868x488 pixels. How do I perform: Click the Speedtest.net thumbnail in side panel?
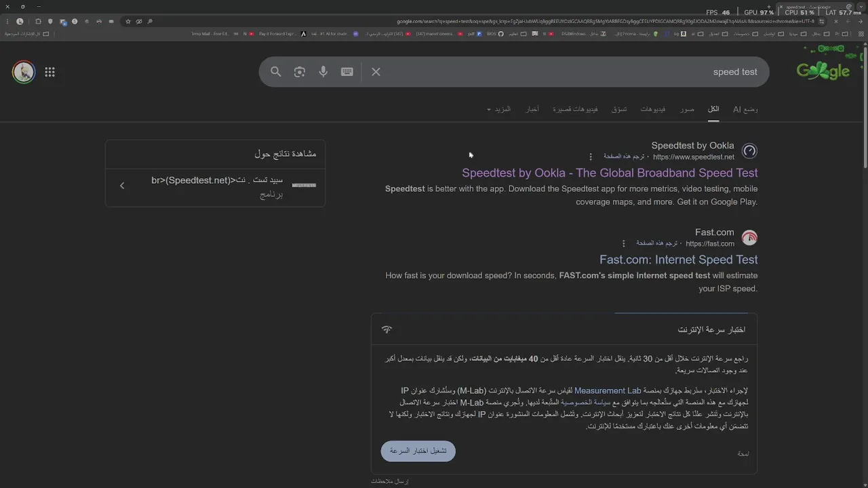tap(304, 185)
